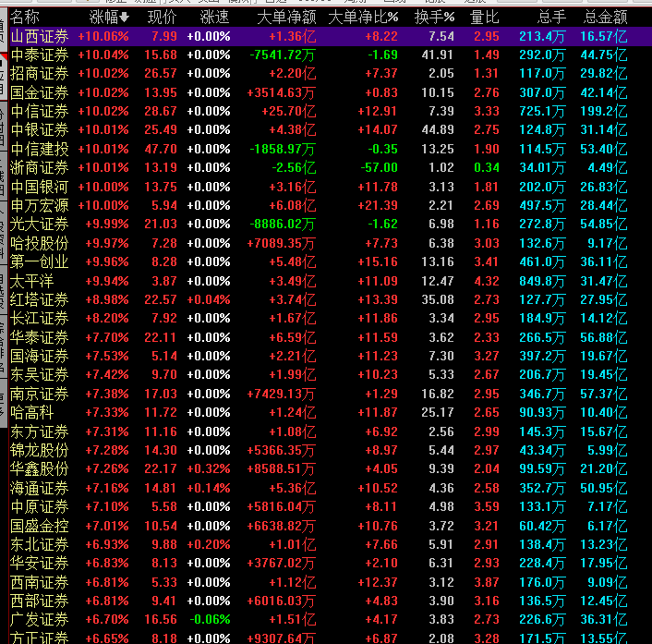
Task: Click the -8886.02万 net amount cell
Action: click(283, 225)
